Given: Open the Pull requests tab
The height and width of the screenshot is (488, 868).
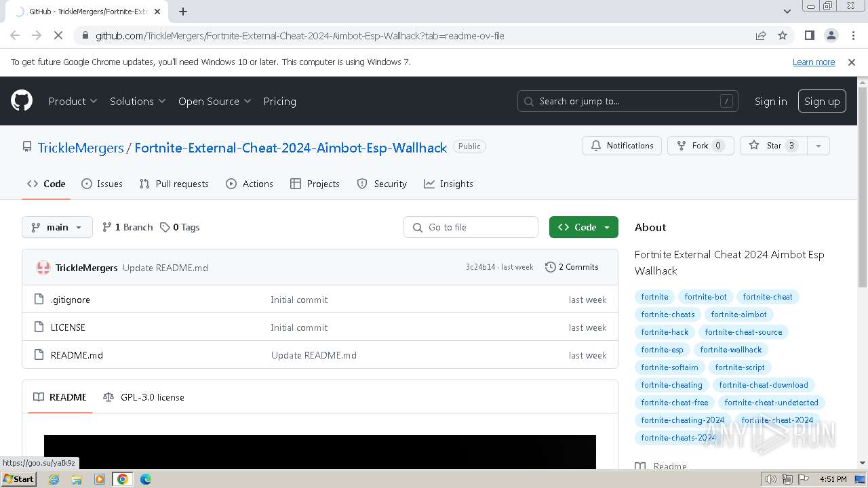Looking at the screenshot, I should tap(174, 184).
